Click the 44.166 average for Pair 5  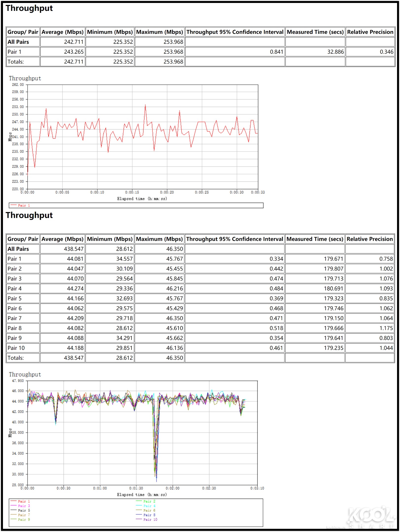click(75, 298)
